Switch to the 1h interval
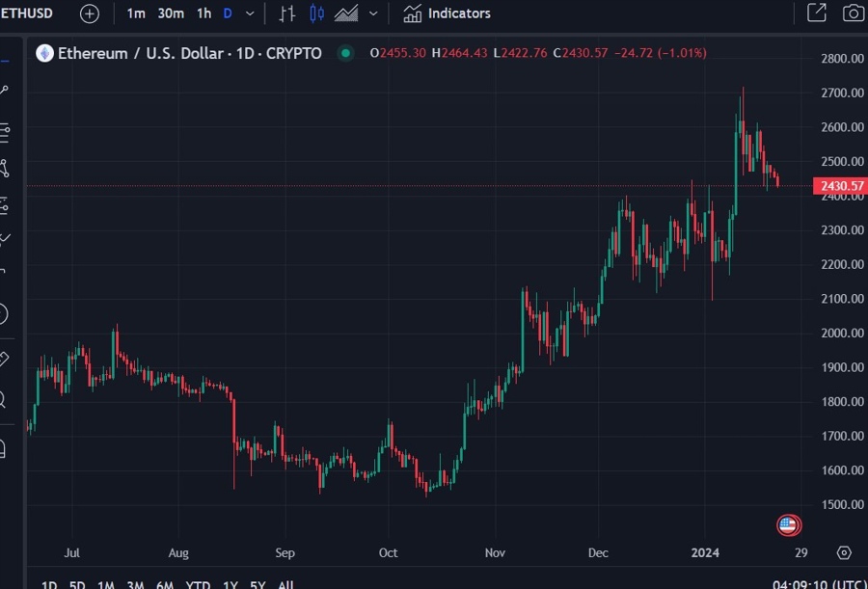Image resolution: width=868 pixels, height=589 pixels. click(203, 13)
